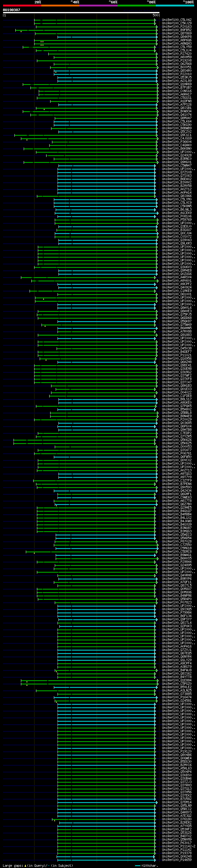Select hit label UniRef100_Q9C1C1
This screenshot has height=868, width=197.
(177, 135)
